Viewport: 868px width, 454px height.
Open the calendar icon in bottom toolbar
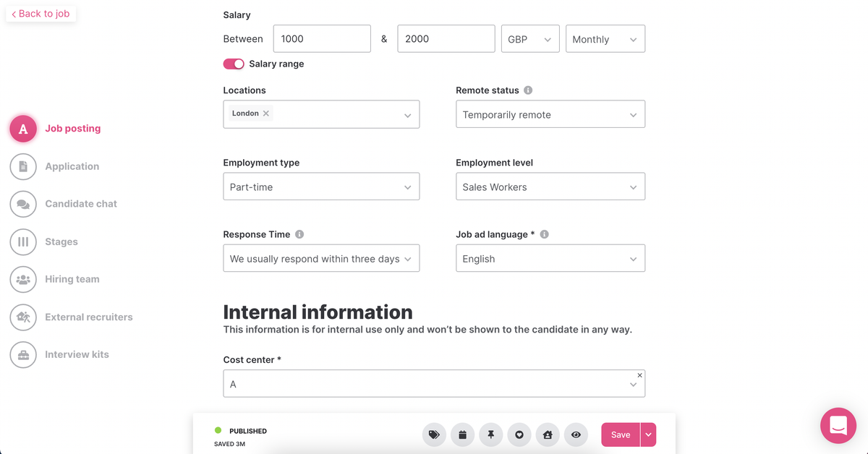pyautogui.click(x=462, y=434)
